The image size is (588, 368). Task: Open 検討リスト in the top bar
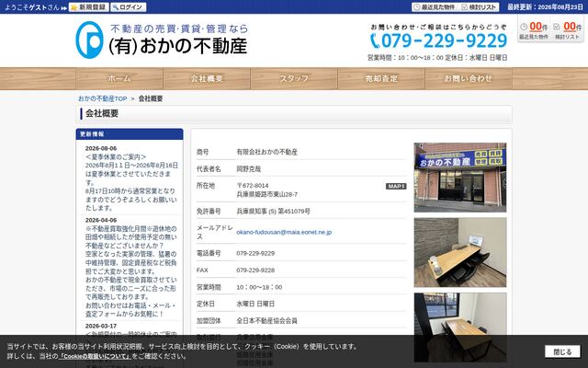click(480, 7)
